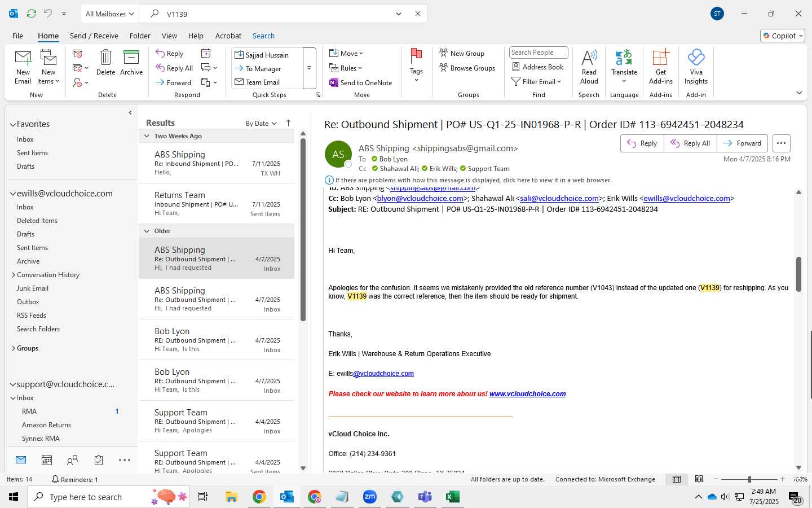
Task: Collapse the Two Weeks Ago group
Action: tap(147, 136)
